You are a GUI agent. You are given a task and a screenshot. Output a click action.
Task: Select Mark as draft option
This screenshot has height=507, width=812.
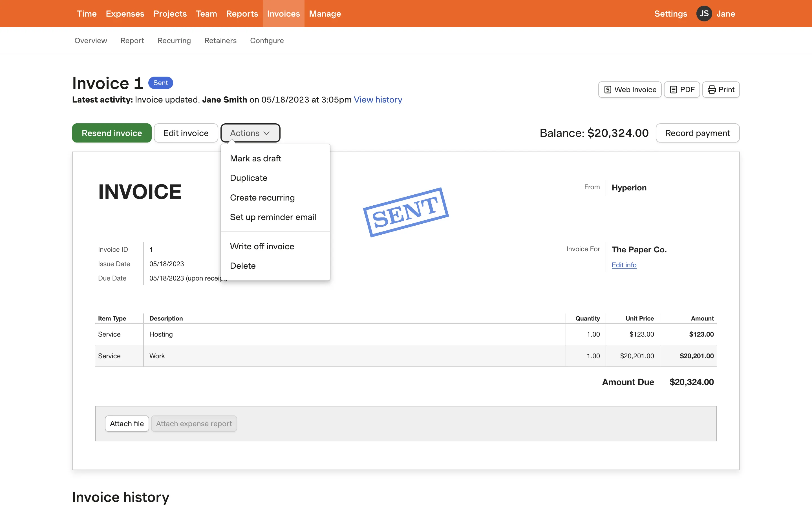click(255, 158)
